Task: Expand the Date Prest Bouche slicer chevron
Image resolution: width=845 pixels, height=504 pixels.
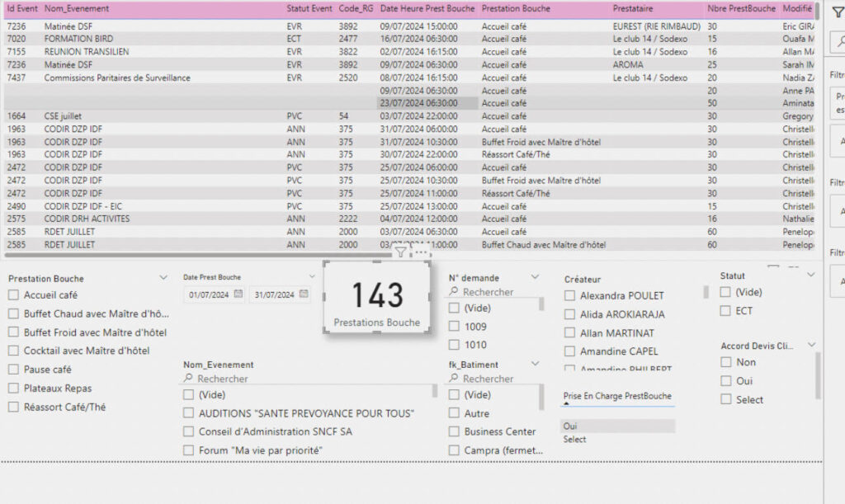Action: pos(311,276)
